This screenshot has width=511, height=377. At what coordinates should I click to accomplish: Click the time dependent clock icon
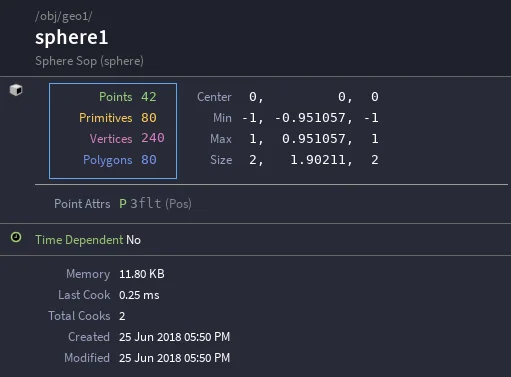pyautogui.click(x=16, y=237)
